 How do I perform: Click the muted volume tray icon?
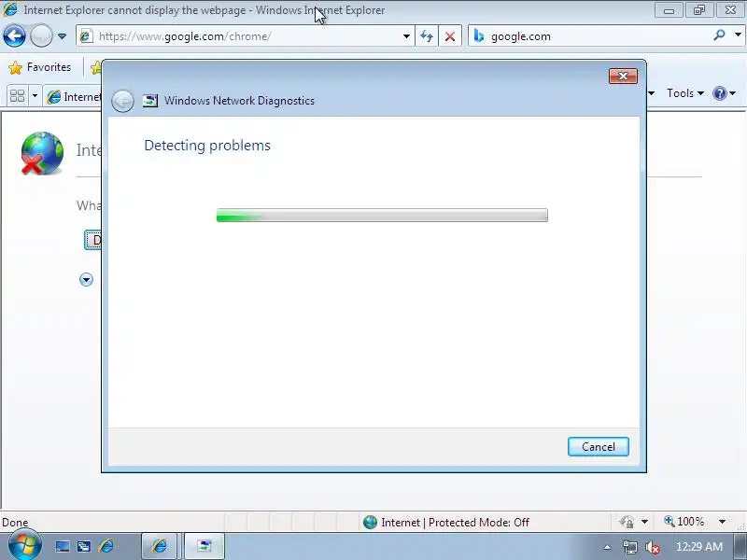tap(652, 547)
